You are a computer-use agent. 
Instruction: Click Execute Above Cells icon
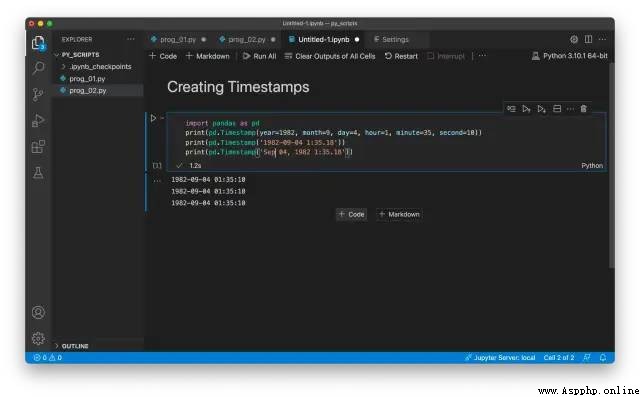pos(526,109)
